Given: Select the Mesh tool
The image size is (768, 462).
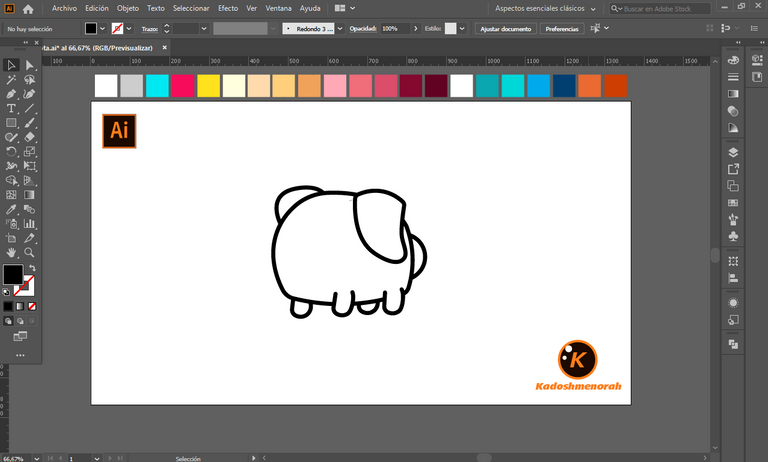Looking at the screenshot, I should click(11, 195).
